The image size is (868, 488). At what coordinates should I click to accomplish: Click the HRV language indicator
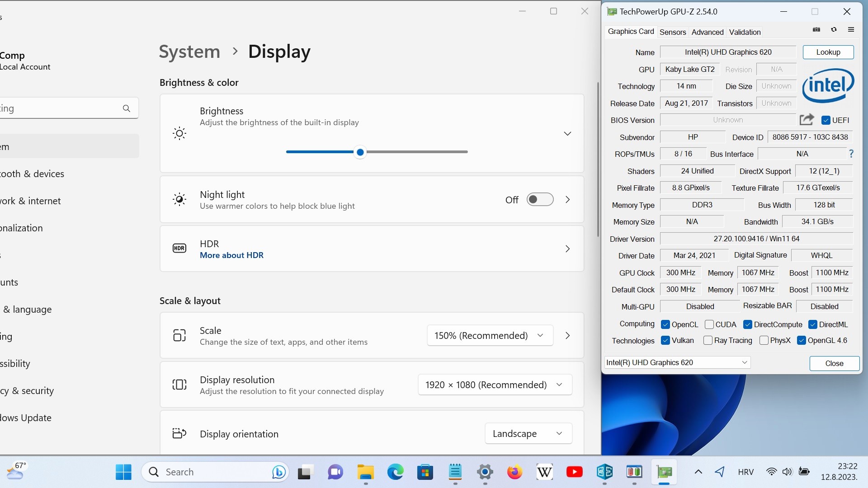pos(745,472)
